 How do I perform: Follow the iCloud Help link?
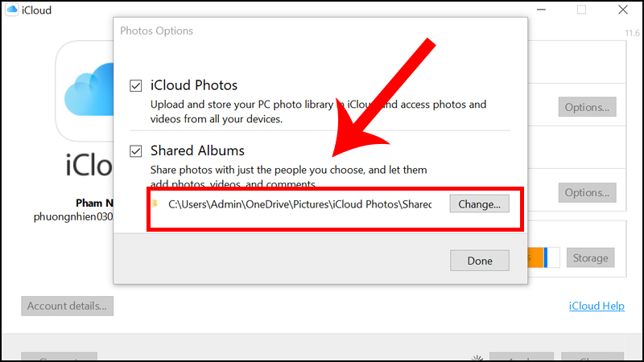pyautogui.click(x=597, y=306)
